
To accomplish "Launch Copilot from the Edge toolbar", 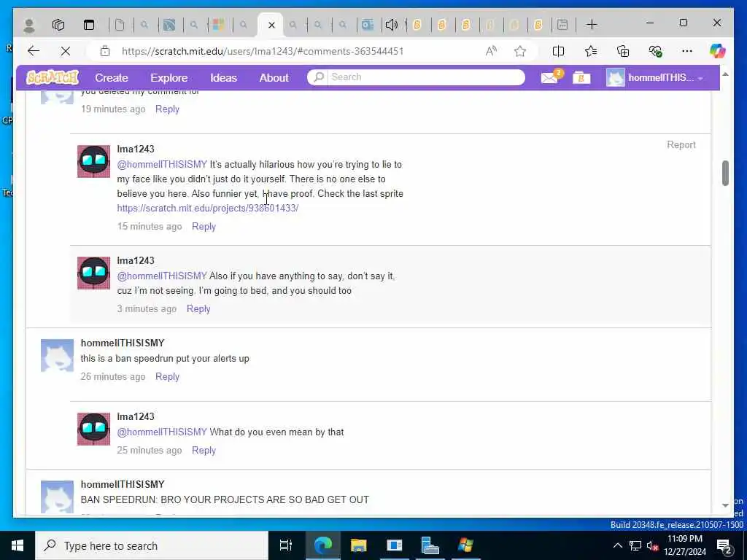I will point(717,51).
